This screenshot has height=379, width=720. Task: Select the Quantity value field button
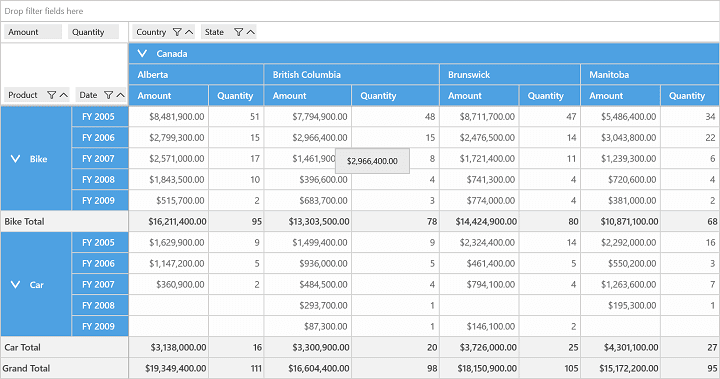click(94, 32)
